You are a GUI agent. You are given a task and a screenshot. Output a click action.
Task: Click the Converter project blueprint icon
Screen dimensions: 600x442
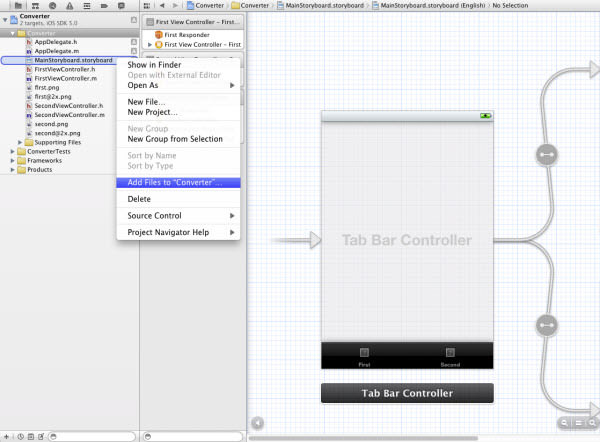14,19
